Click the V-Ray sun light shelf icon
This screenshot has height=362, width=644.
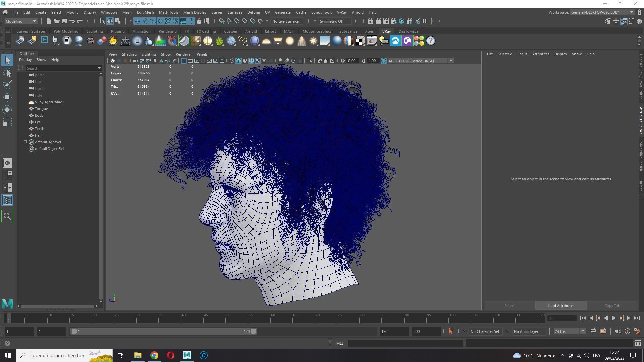point(313,41)
